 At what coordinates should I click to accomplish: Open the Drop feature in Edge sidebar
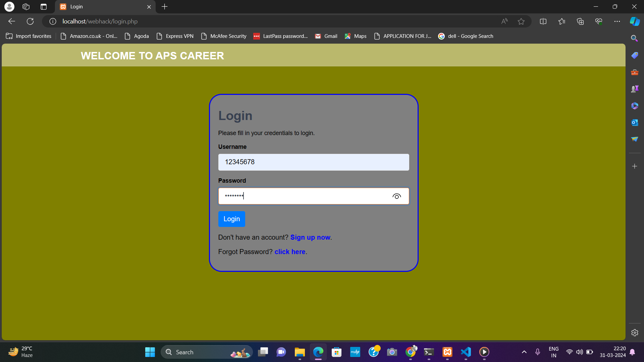point(635,139)
